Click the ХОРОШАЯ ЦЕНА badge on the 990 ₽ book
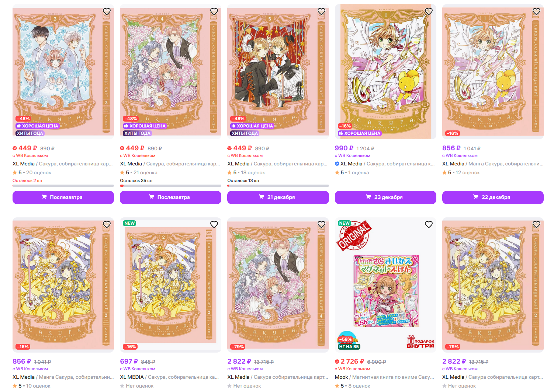The height and width of the screenshot is (392, 547). (x=359, y=133)
